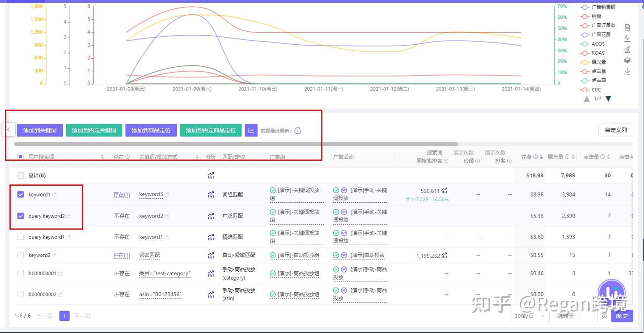The width and height of the screenshot is (644, 333).
Task: Select page 1 in pagination
Action: point(64,316)
